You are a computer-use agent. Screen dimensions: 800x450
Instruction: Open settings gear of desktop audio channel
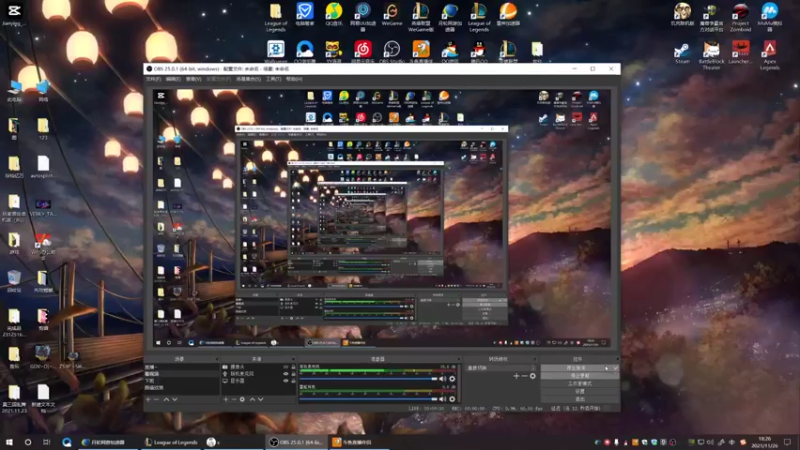coord(452,379)
